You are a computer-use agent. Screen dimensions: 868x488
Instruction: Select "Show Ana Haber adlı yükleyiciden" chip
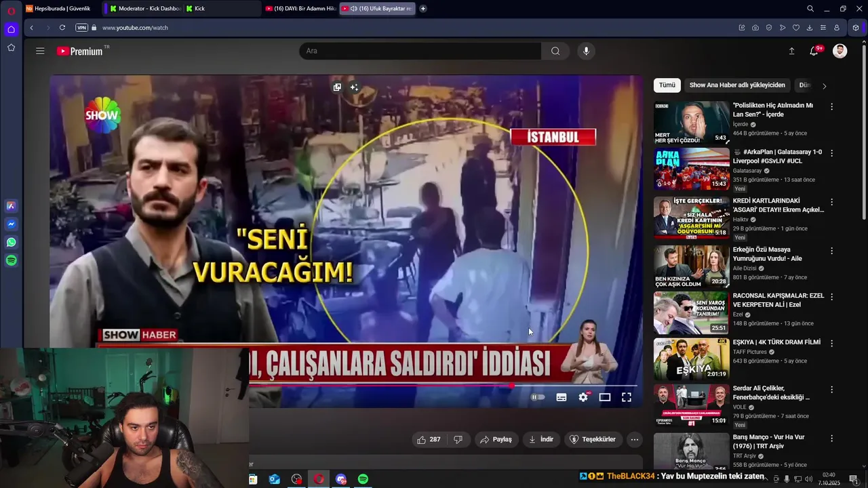point(737,85)
